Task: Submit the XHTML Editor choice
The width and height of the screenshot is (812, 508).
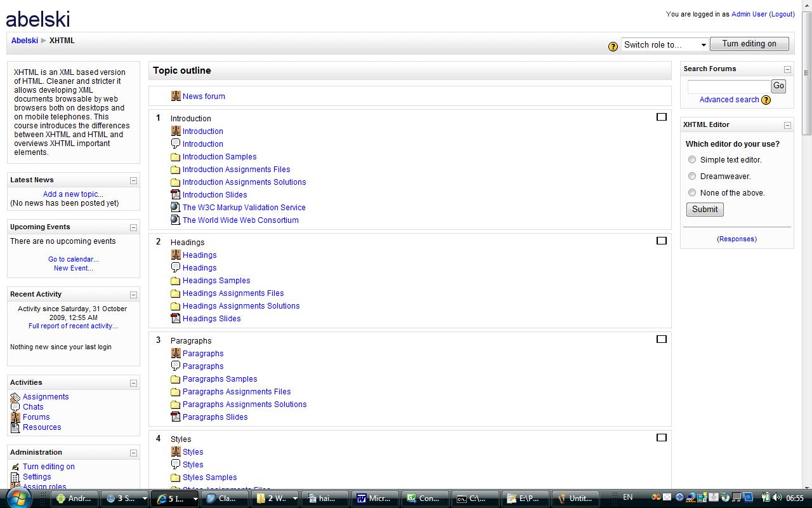Action: point(705,210)
